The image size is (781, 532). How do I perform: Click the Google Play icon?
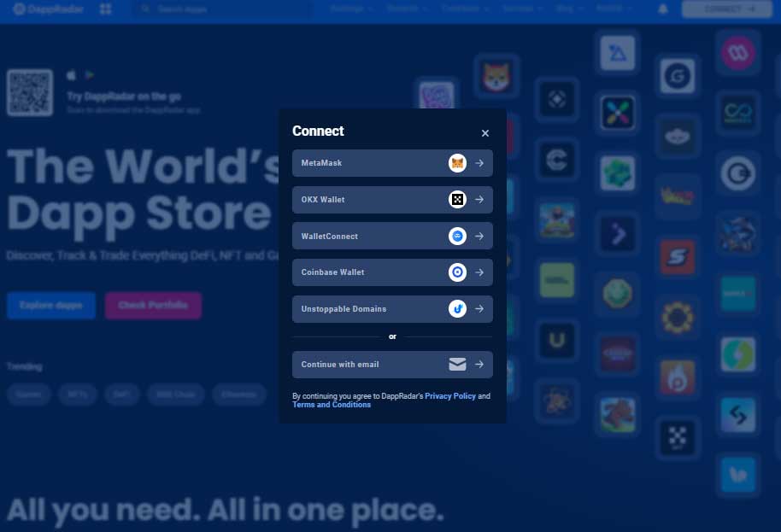(90, 75)
